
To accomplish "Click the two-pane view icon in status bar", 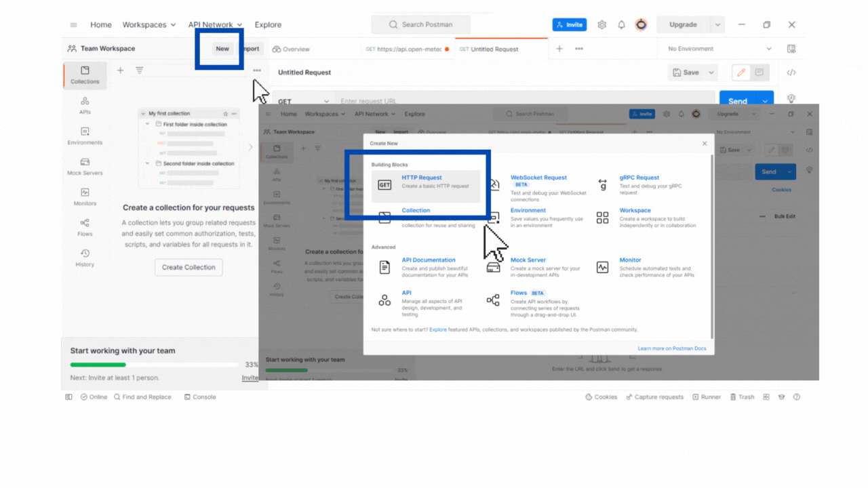I will pyautogui.click(x=766, y=397).
